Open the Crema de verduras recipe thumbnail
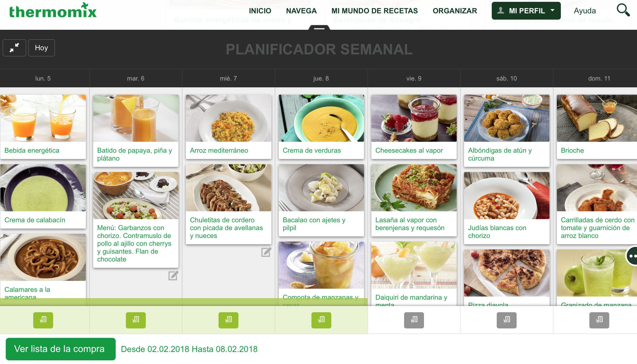The width and height of the screenshot is (637, 364). (321, 118)
